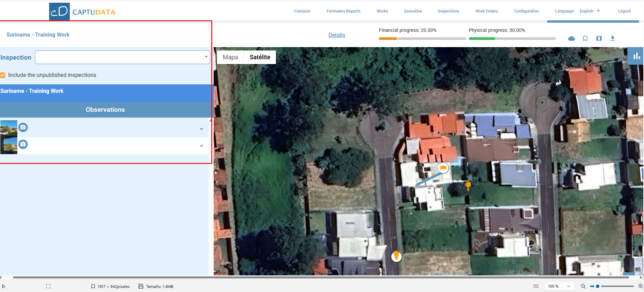Open the Inspection dropdown
Image resolution: width=644 pixels, height=292 pixels.
(x=123, y=57)
